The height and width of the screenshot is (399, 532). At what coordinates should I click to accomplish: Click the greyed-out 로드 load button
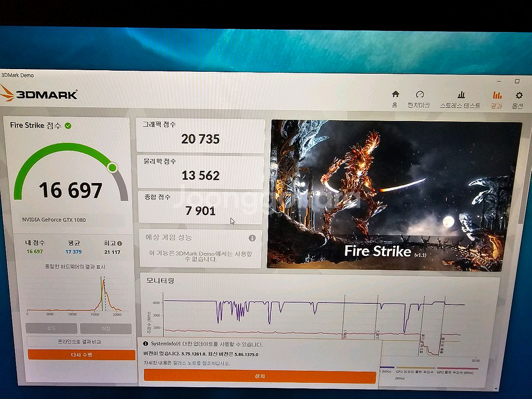51,328
